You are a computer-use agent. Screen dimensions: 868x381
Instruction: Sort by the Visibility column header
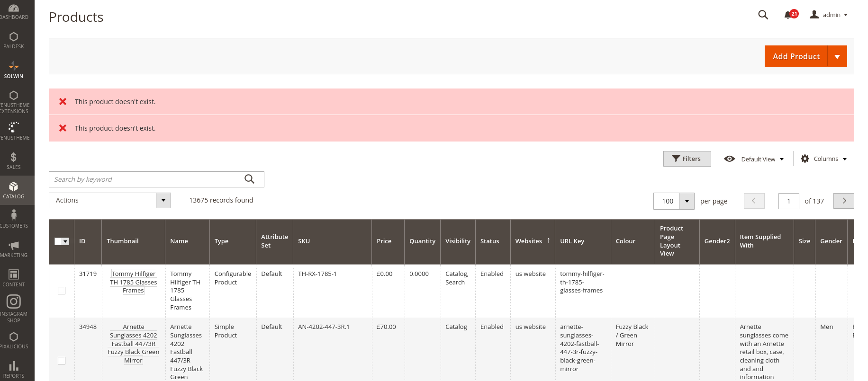[458, 241]
